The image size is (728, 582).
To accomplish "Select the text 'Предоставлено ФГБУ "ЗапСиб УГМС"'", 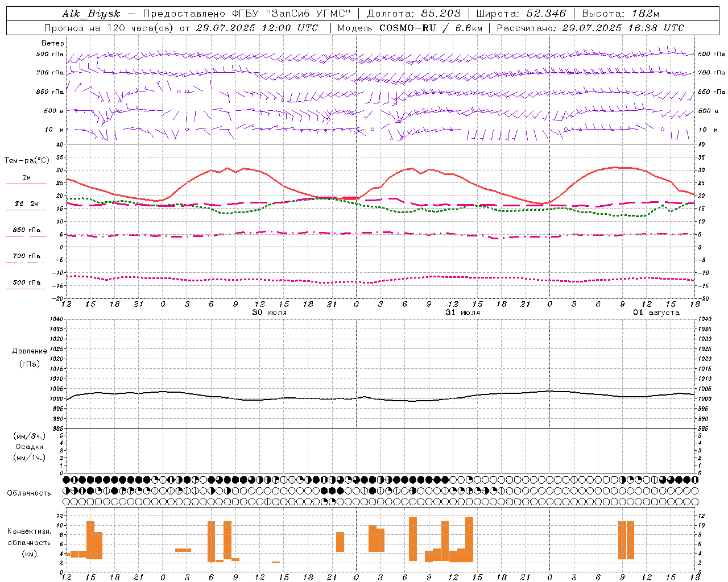I will coord(247,14).
